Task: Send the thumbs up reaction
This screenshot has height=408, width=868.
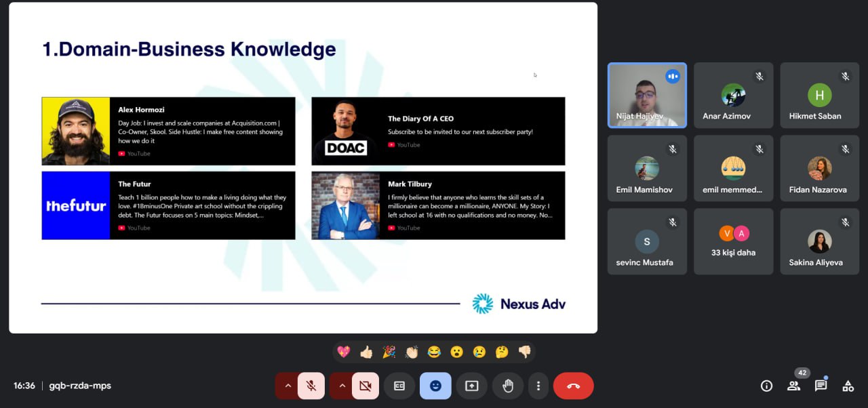Action: pyautogui.click(x=366, y=352)
